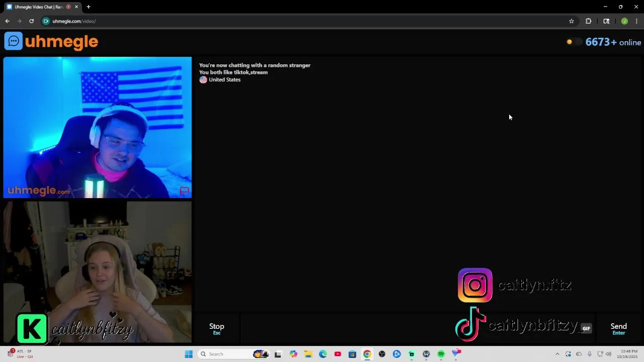Open the green app next to Wordpress-style icon
Screen dimensions: 644x362
tap(412, 354)
